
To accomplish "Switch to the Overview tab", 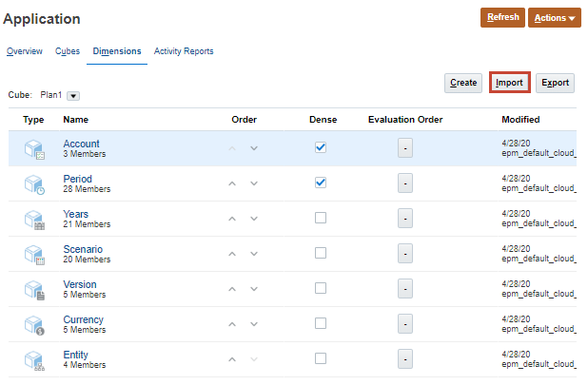I will pos(24,51).
